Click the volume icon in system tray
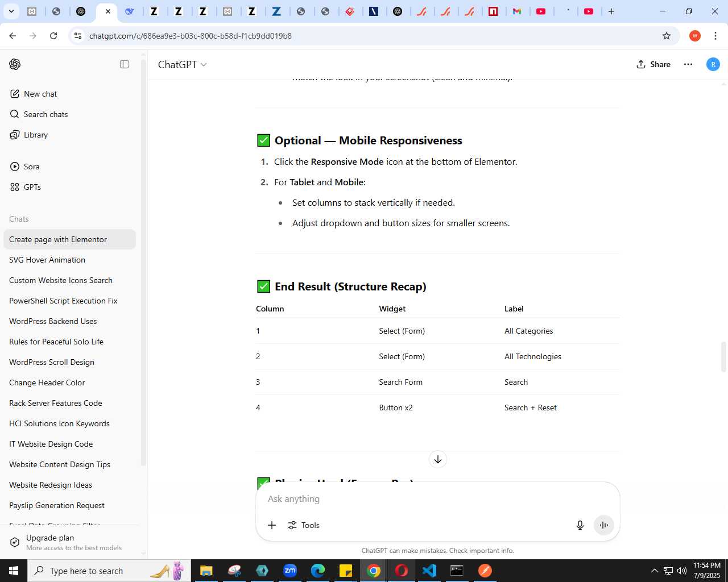728x582 pixels. (x=681, y=571)
